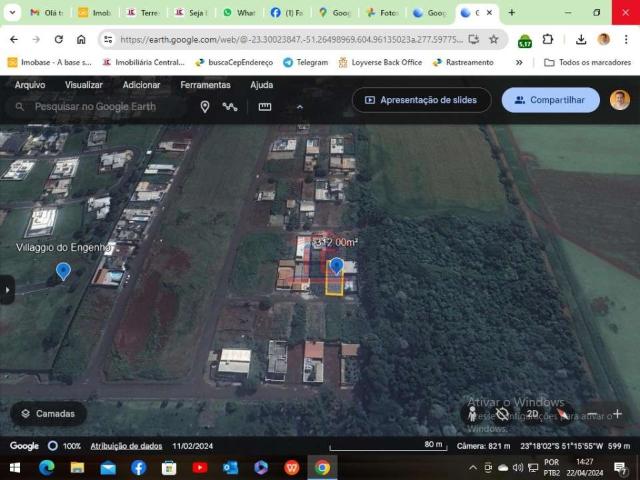Open the Ferramentas menu
This screenshot has height=480, width=640.
(x=205, y=85)
